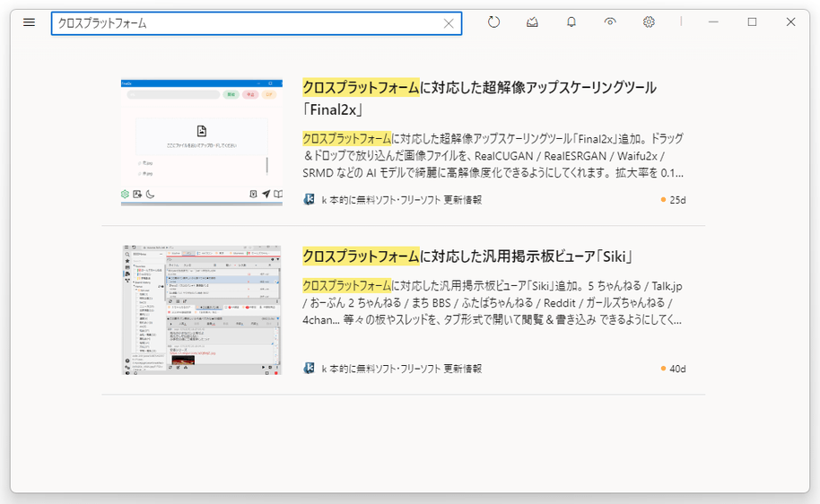Clear the search box text
Viewport: 820px width, 504px height.
pos(449,23)
